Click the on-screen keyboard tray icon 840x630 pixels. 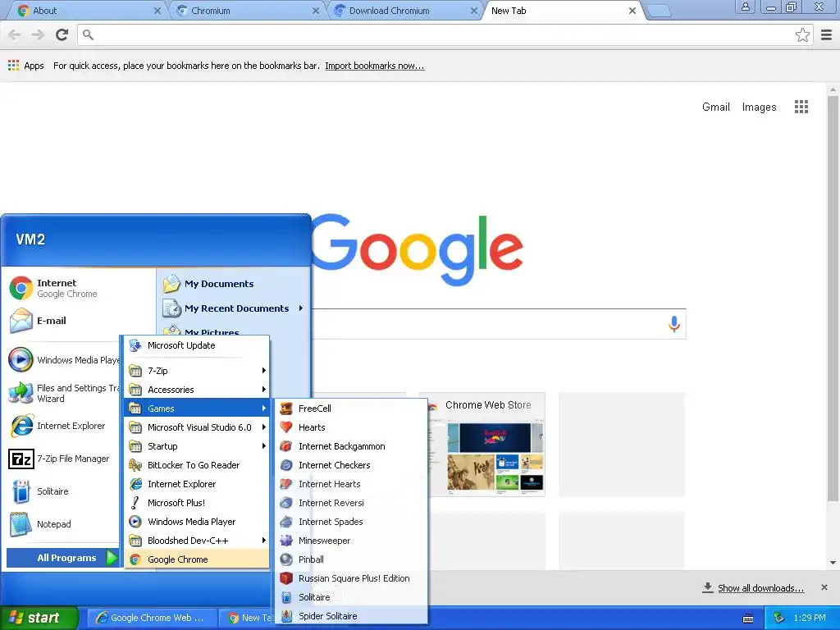click(x=748, y=619)
